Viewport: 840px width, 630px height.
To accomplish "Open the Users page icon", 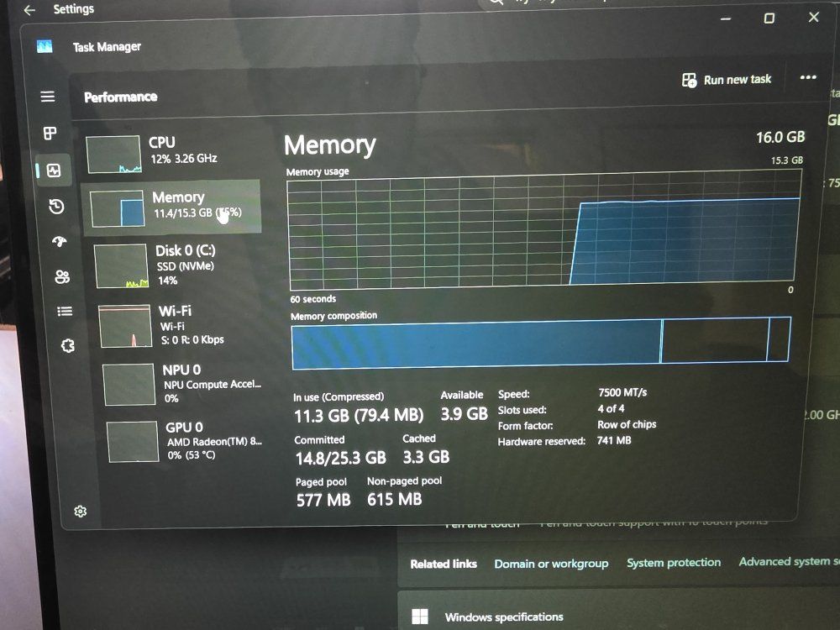I will point(62,277).
